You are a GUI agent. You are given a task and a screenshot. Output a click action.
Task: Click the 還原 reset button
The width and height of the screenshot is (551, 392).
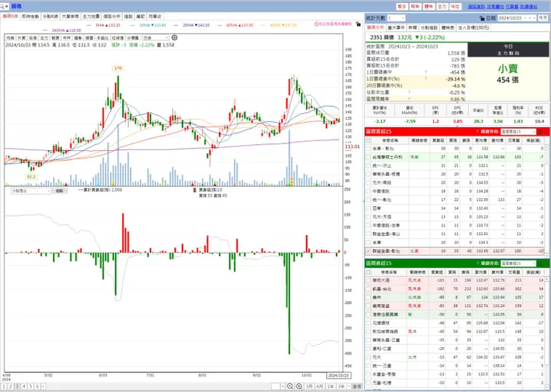(357, 386)
